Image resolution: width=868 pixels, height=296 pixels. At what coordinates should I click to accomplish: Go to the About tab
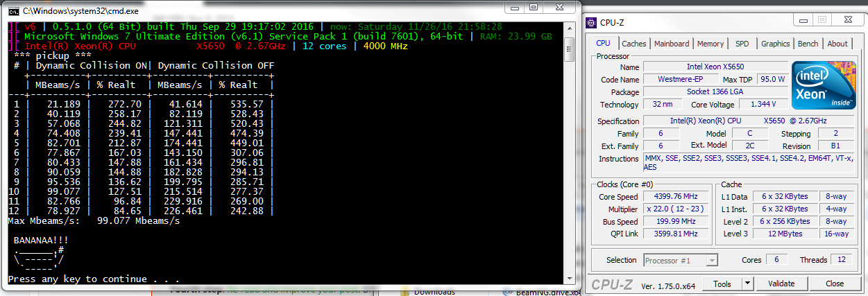pos(837,44)
